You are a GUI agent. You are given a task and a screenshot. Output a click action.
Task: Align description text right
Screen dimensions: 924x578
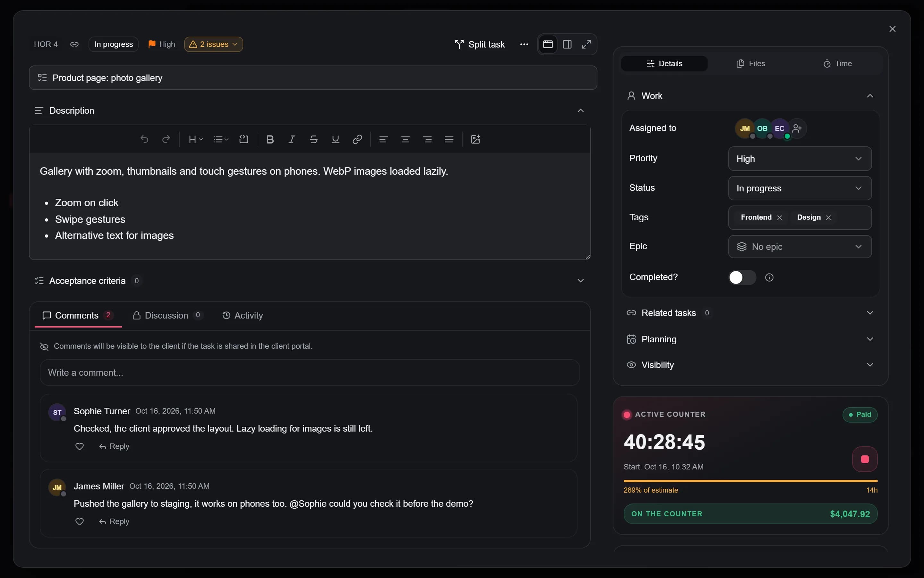point(427,139)
